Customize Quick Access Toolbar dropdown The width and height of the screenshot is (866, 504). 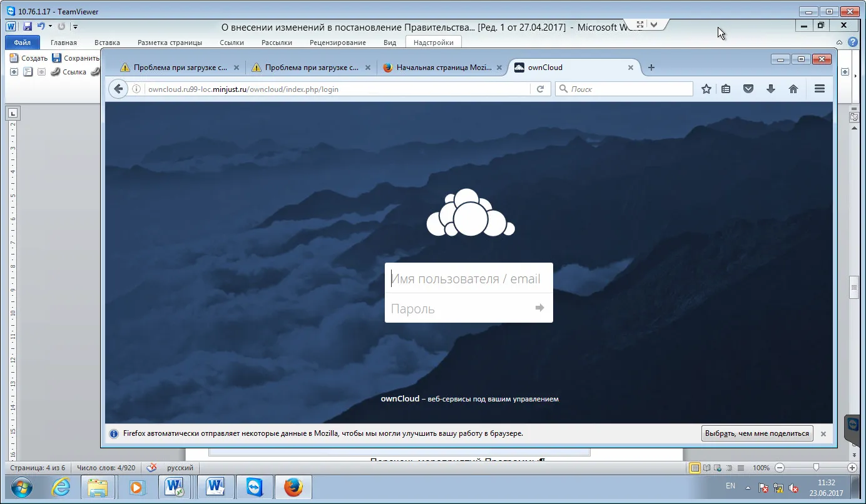click(x=75, y=26)
